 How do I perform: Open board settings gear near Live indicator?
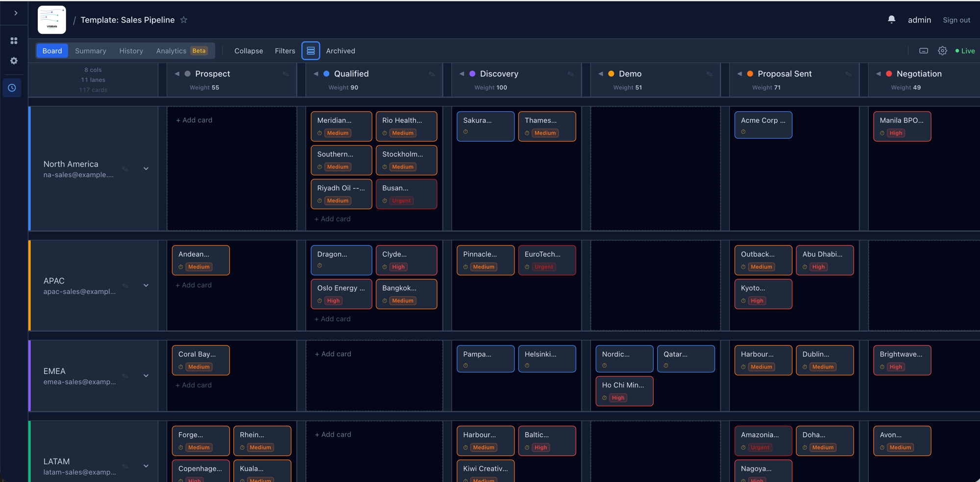pyautogui.click(x=942, y=50)
